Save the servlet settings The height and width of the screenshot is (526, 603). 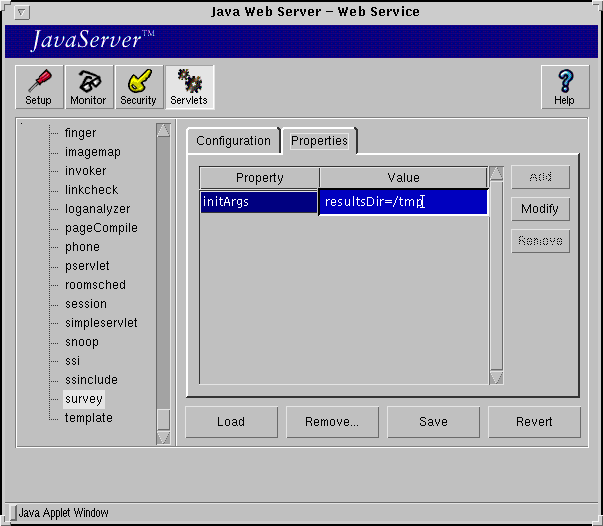click(433, 422)
